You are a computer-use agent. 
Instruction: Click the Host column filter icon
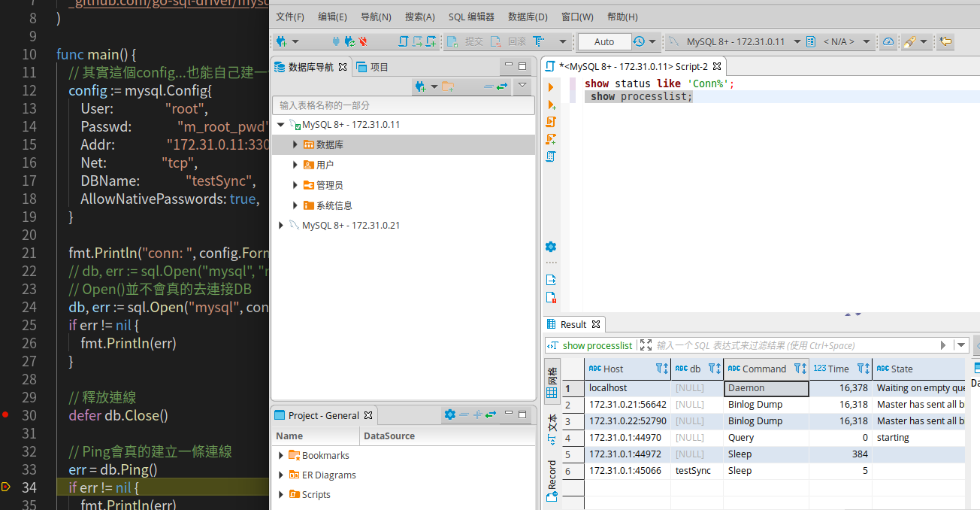[x=661, y=369]
